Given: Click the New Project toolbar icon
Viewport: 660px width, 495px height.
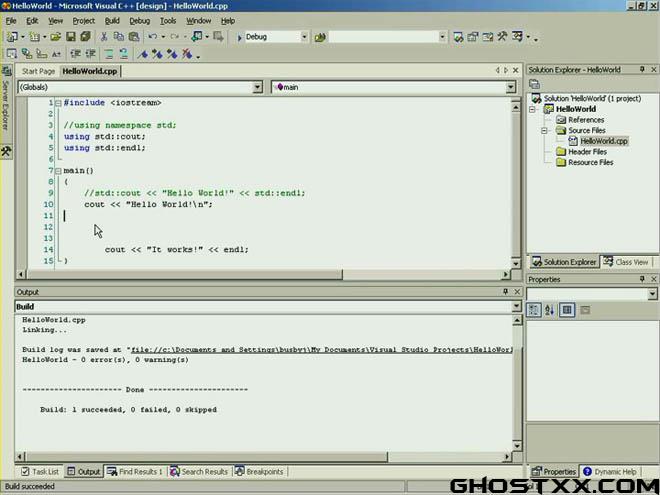Looking at the screenshot, I should (x=12, y=37).
